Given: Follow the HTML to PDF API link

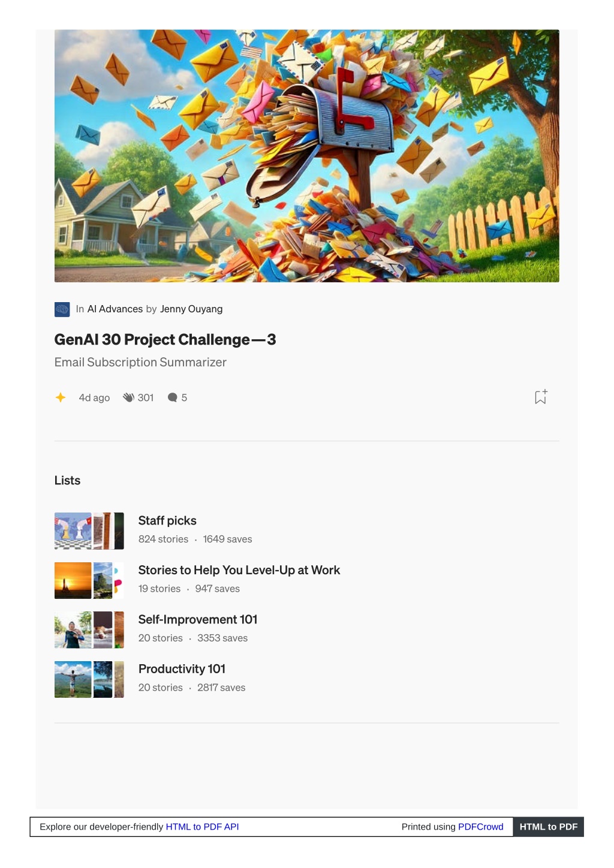Looking at the screenshot, I should coord(202,827).
